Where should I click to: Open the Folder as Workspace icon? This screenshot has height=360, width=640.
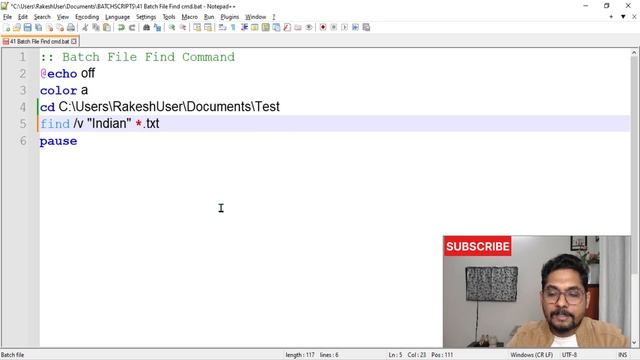[298, 27]
